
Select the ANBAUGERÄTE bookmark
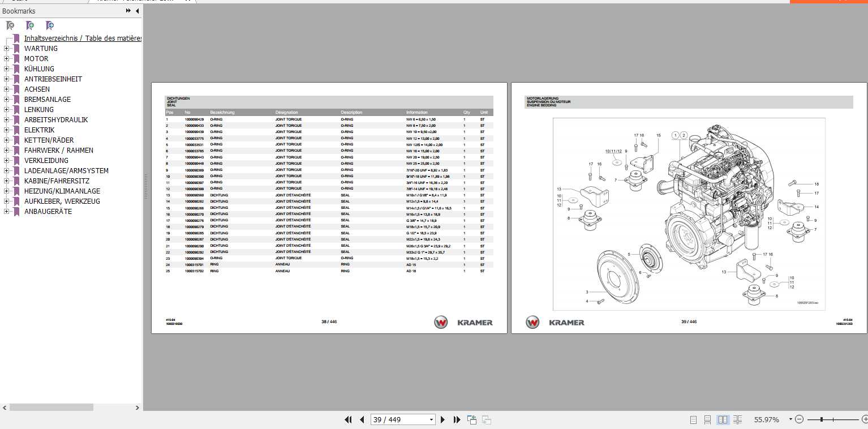pos(48,212)
